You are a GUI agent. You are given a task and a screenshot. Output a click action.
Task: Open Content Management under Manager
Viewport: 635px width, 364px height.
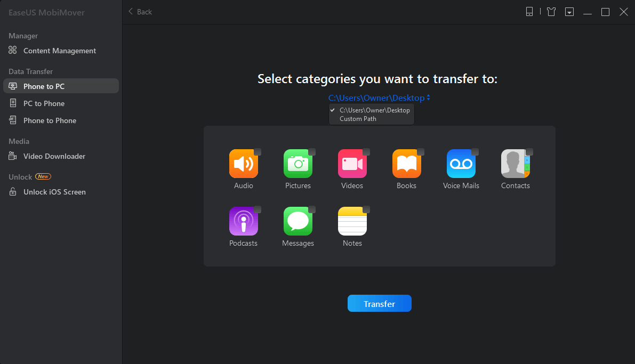(x=59, y=51)
